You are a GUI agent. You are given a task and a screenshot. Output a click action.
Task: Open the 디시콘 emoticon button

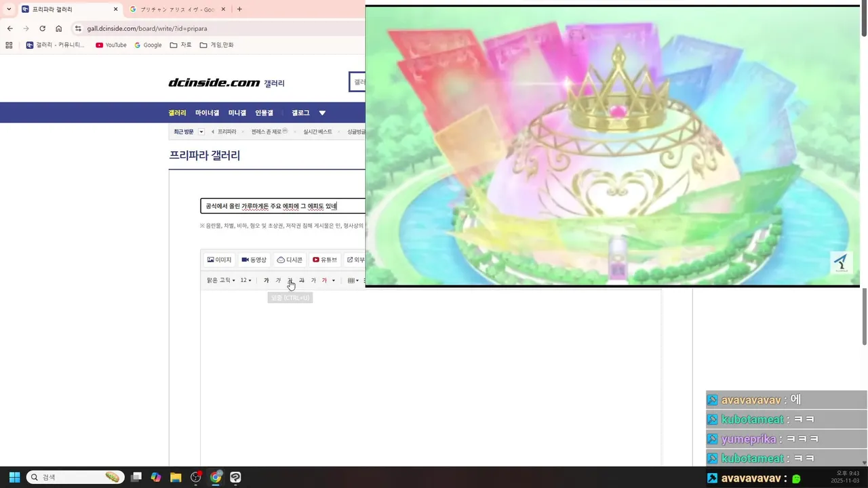tap(290, 260)
